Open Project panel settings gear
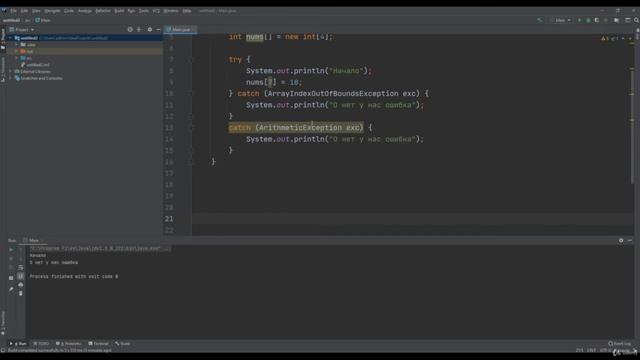Viewport: 640px width, 360px height. 150,29
